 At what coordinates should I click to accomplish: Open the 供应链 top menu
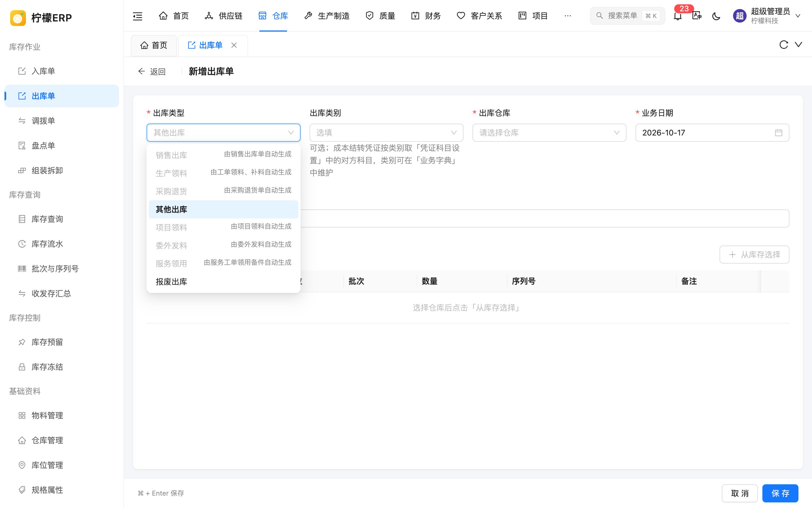coord(224,16)
